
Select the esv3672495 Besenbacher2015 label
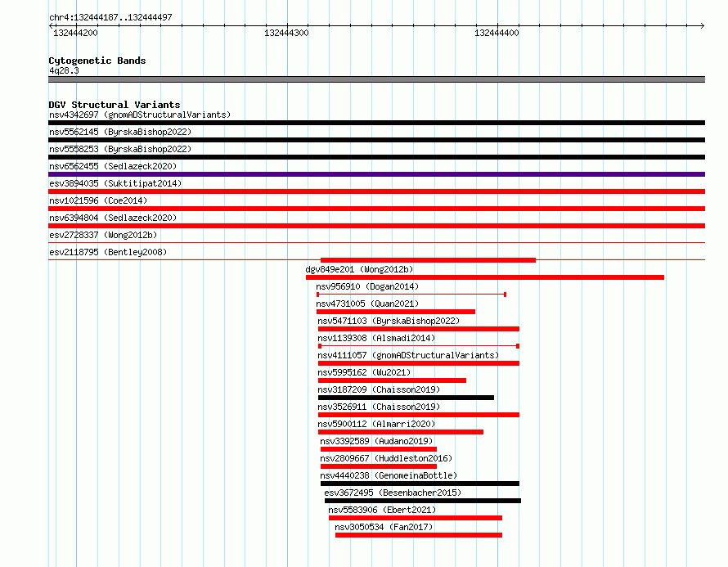[393, 493]
